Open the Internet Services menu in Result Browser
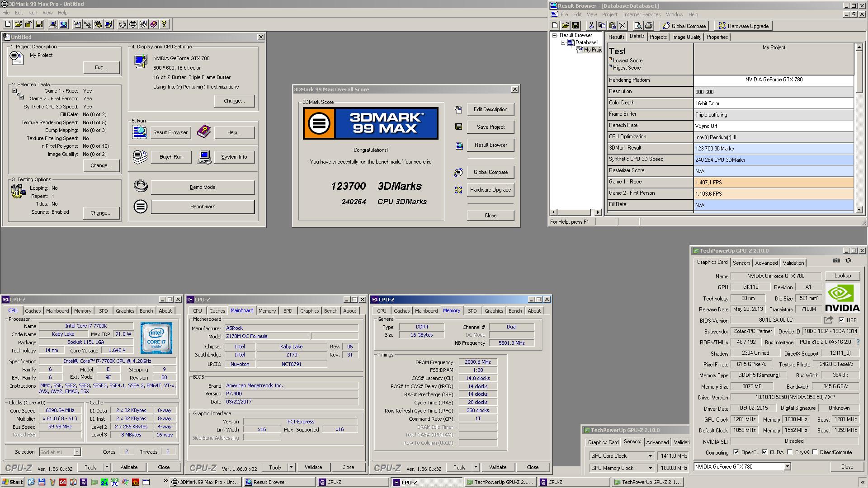 (x=642, y=14)
